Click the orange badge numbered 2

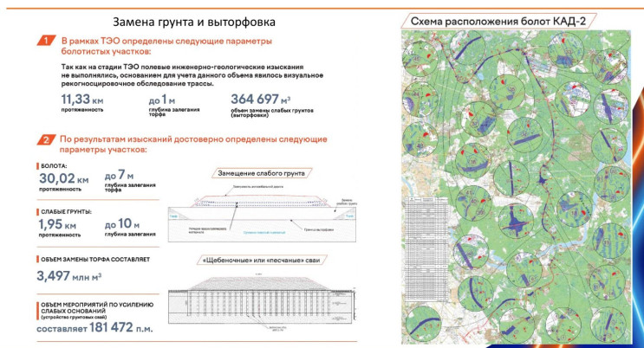coord(47,139)
